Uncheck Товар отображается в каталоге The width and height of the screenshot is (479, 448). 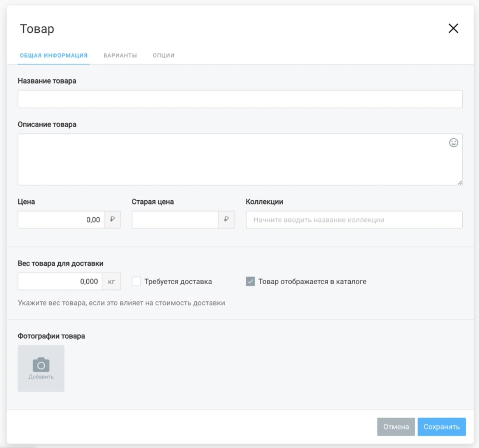click(250, 282)
